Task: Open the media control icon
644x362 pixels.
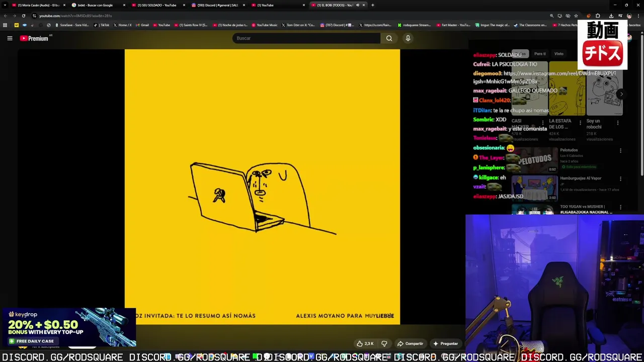Action: coord(620,16)
